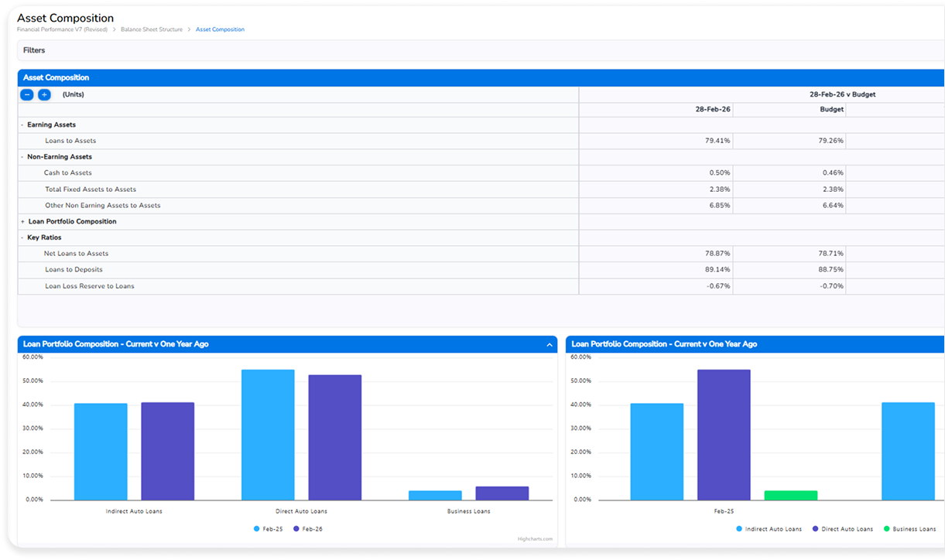The image size is (945, 560).
Task: Click the plus expand-all button
Action: [44, 94]
